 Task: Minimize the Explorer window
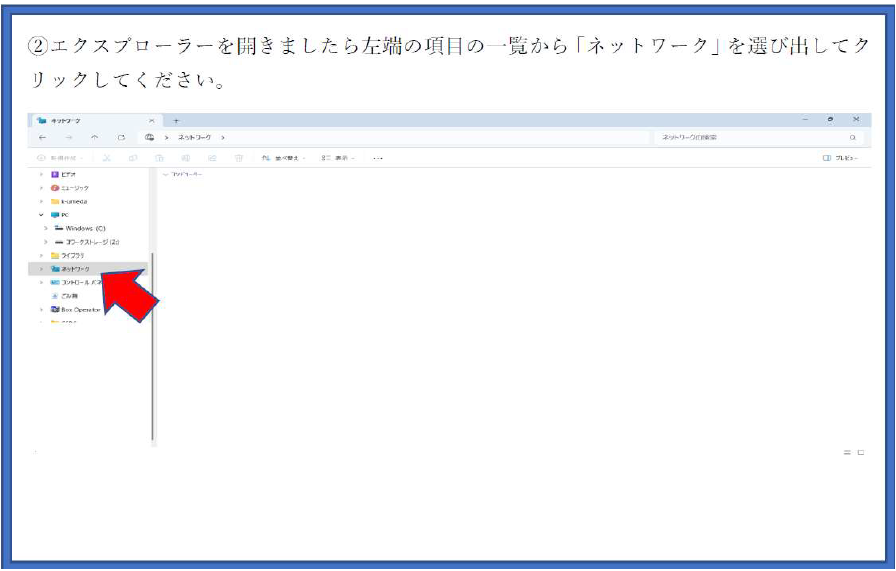(805, 119)
